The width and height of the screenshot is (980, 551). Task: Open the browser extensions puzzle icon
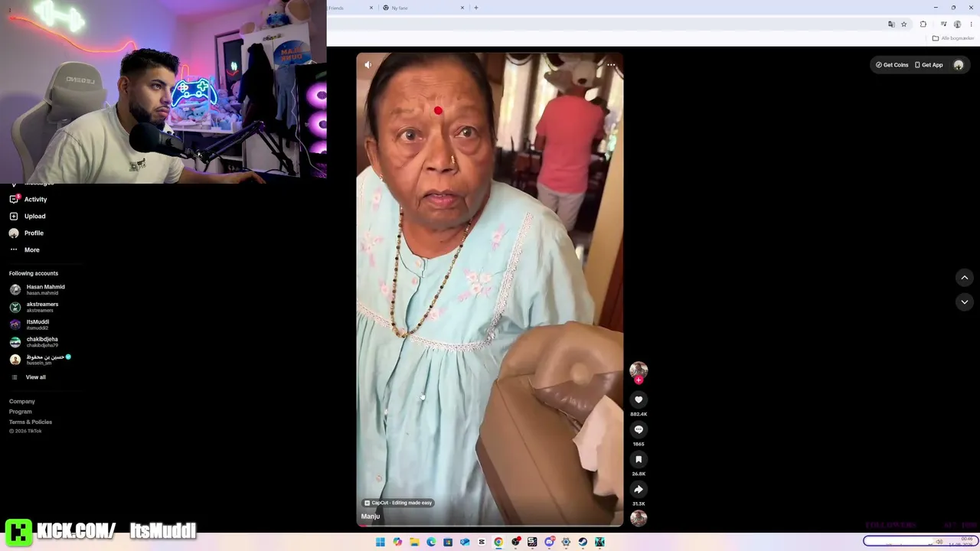pyautogui.click(x=923, y=24)
